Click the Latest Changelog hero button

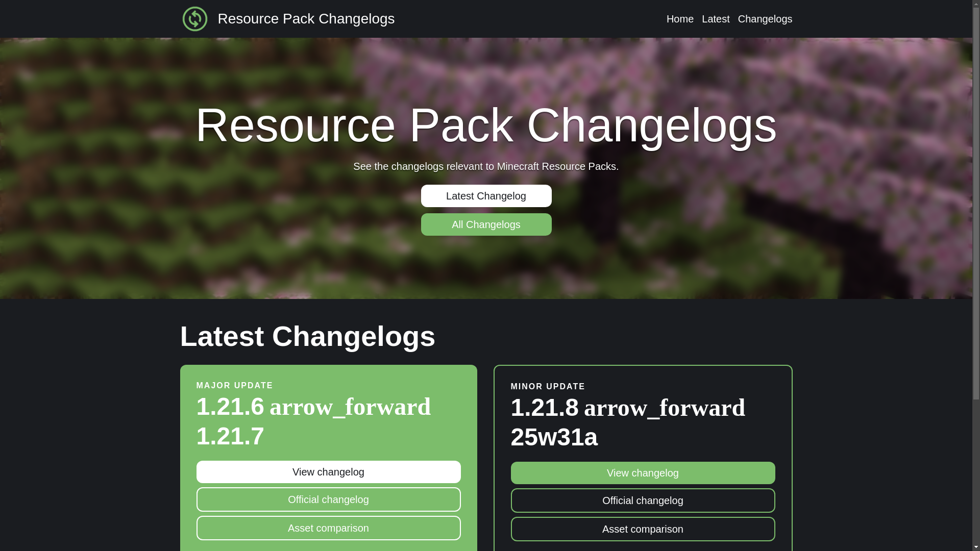tap(486, 196)
